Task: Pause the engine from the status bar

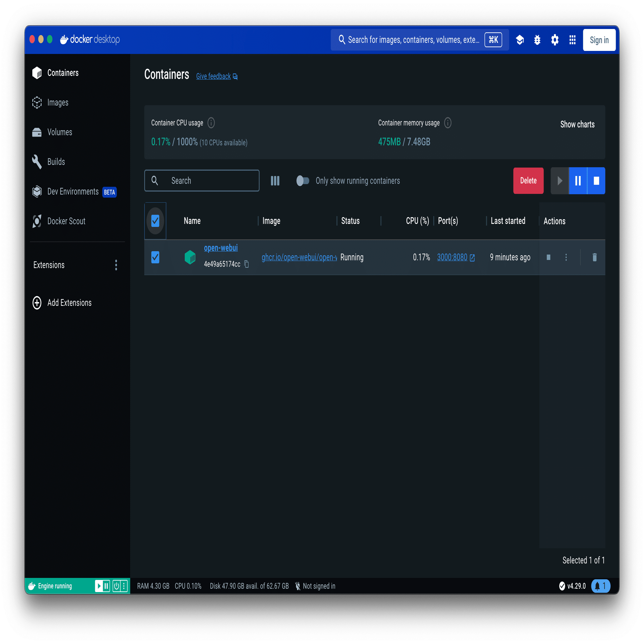Action: point(106,586)
